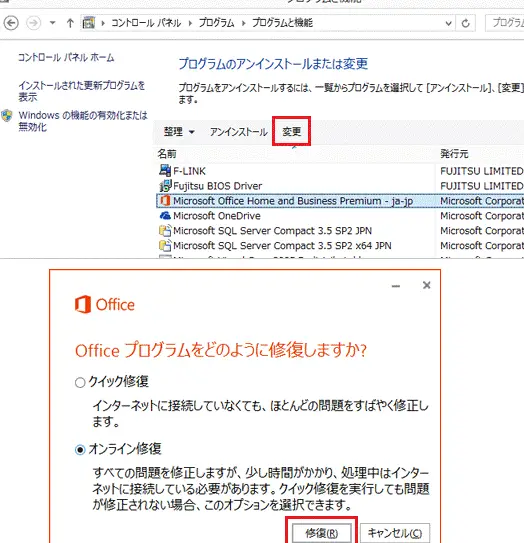Expand chevron after プログラム breadcrumb
Screen dimensions: 524x543
243,23
